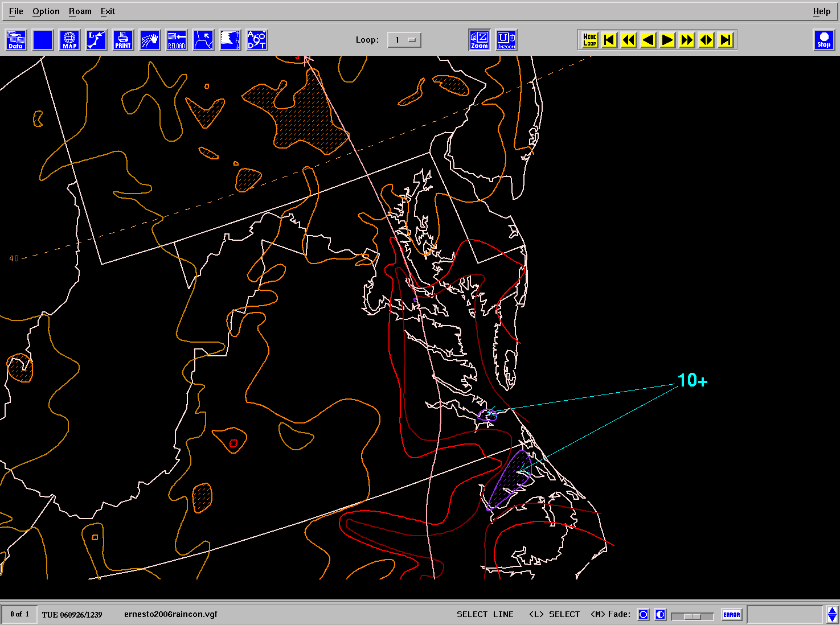
Task: Click the RELOAD data icon
Action: tap(177, 40)
